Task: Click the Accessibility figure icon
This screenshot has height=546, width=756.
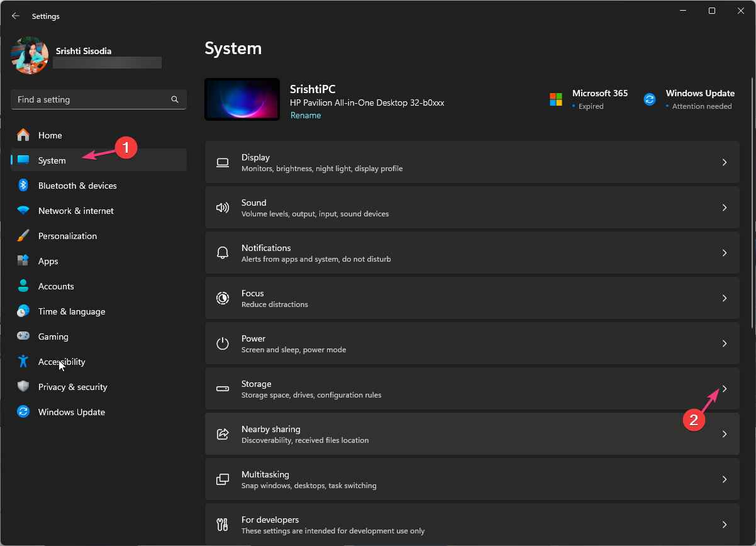Action: click(23, 362)
